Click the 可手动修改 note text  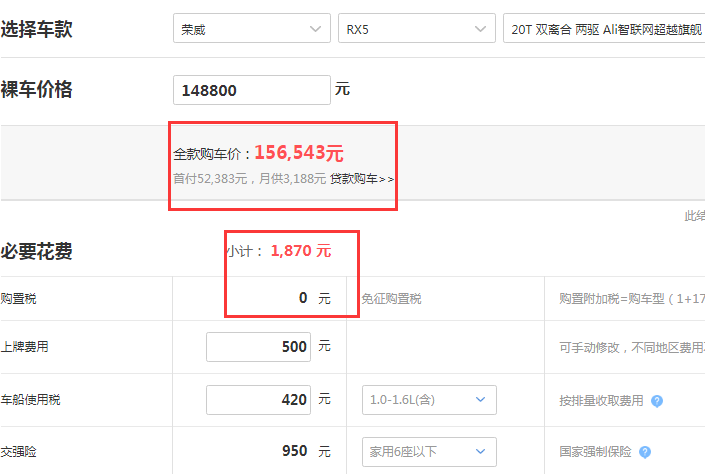(632, 347)
